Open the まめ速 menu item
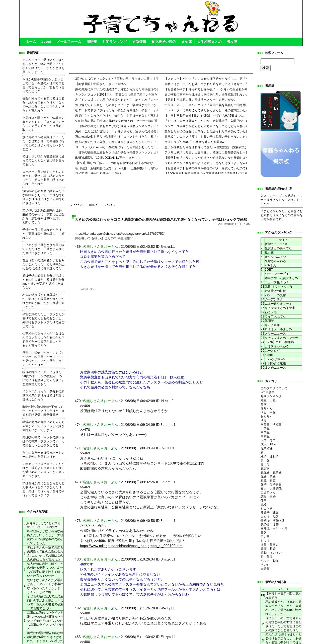 tap(187, 42)
